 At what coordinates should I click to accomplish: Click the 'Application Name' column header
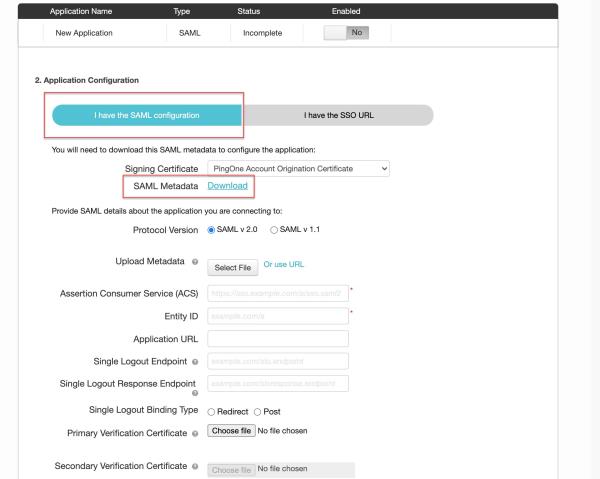coord(81,11)
